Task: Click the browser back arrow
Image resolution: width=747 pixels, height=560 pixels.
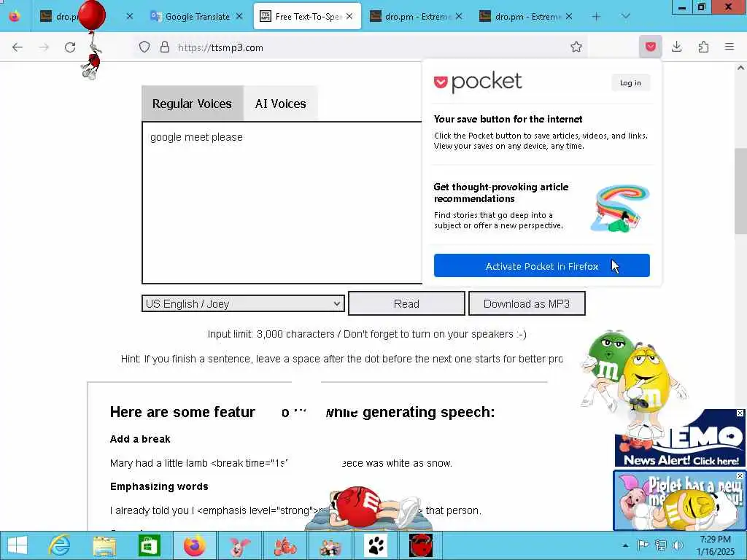Action: tap(18, 47)
